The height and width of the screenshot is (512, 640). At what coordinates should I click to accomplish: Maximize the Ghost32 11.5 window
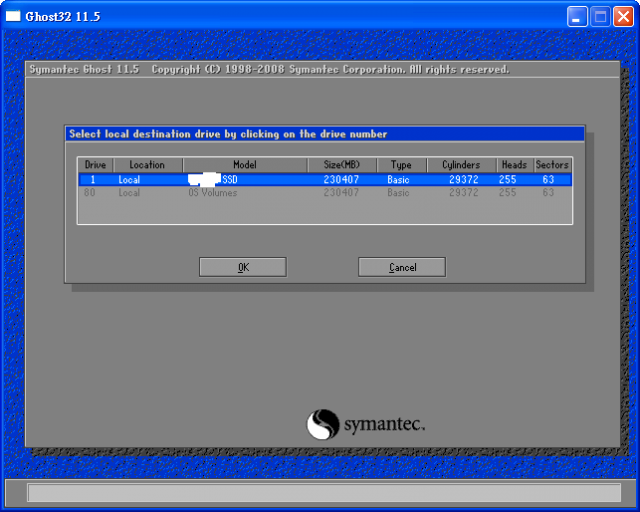click(600, 17)
